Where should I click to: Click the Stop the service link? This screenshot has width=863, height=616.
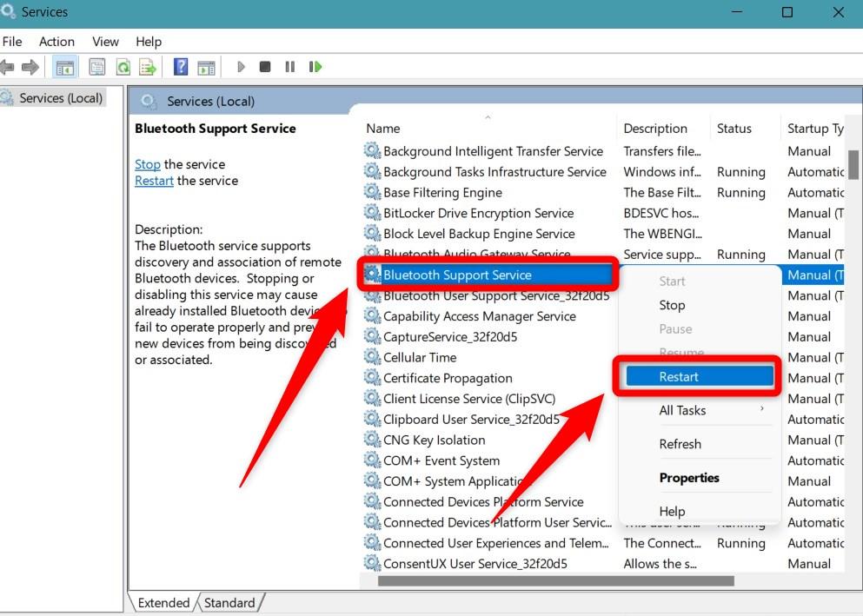click(148, 164)
